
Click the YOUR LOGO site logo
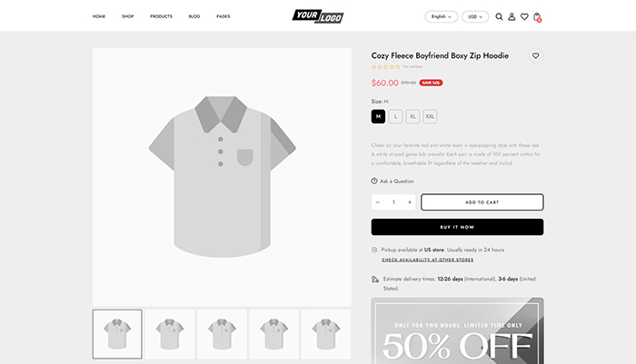click(318, 16)
